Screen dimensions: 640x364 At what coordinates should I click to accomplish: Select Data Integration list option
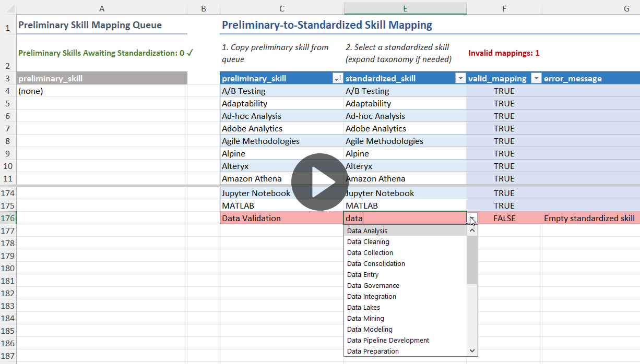click(405, 296)
